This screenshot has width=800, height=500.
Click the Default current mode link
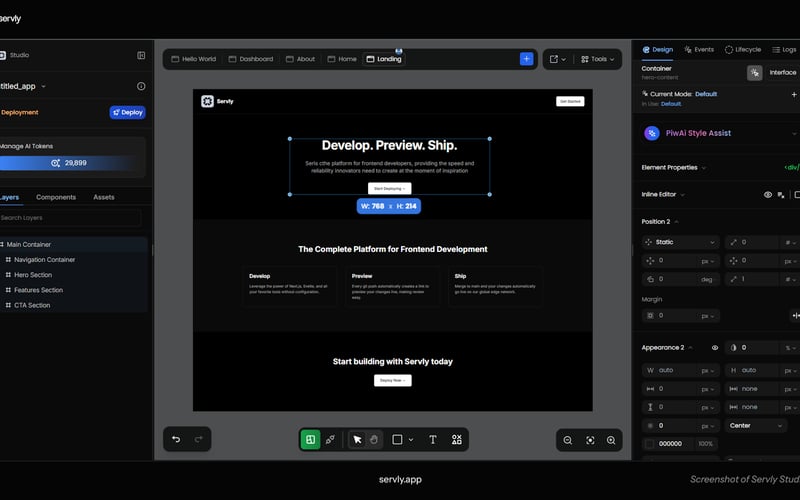click(706, 94)
